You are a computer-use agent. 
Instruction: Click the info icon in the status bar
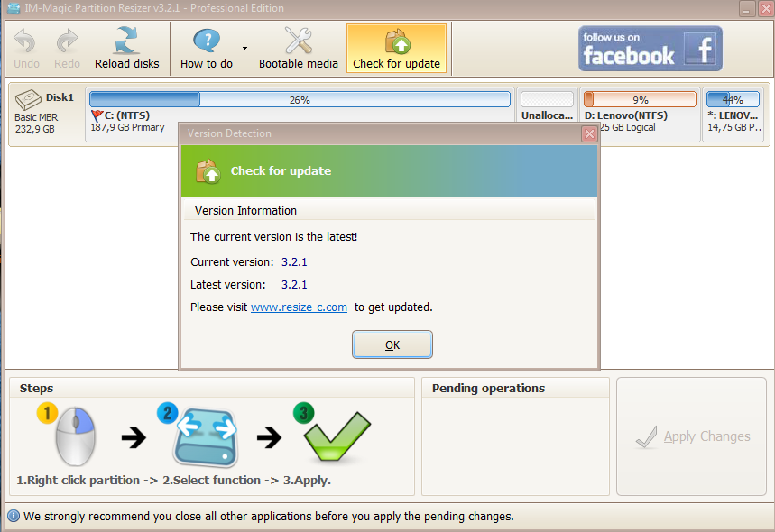(14, 516)
